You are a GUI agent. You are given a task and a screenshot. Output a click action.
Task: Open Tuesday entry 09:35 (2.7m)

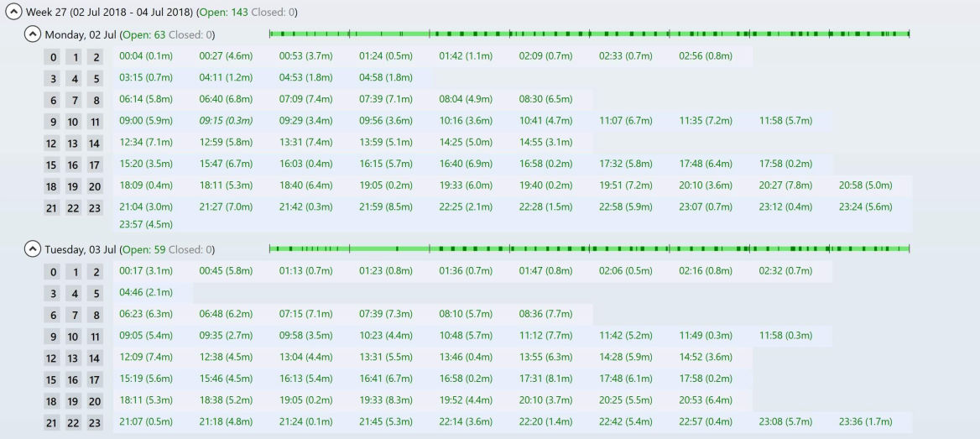coord(227,336)
